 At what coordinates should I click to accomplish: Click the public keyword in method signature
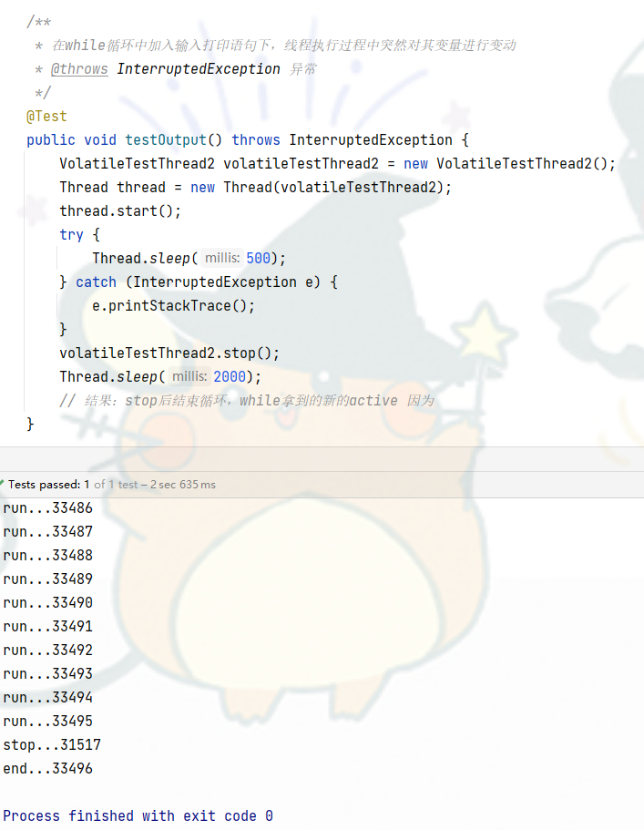pyautogui.click(x=51, y=140)
